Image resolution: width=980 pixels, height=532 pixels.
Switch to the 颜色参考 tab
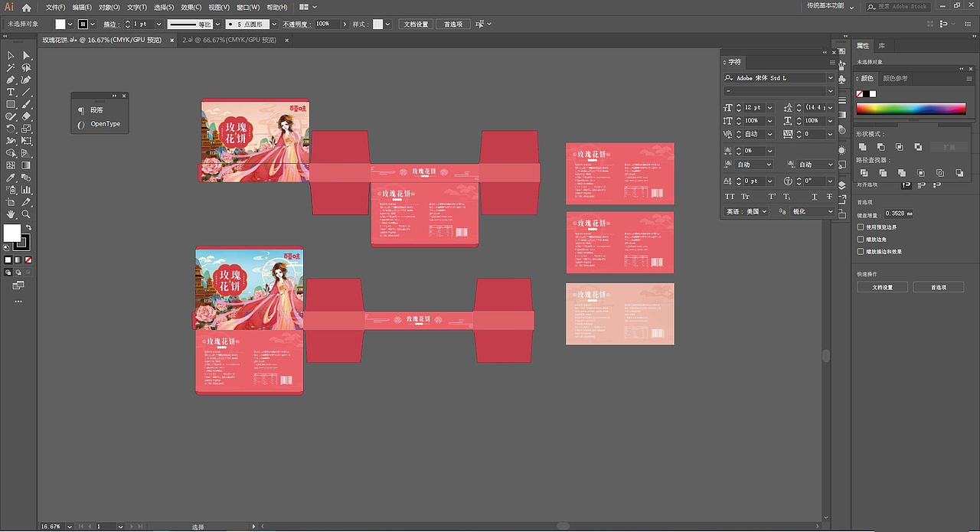click(x=895, y=78)
